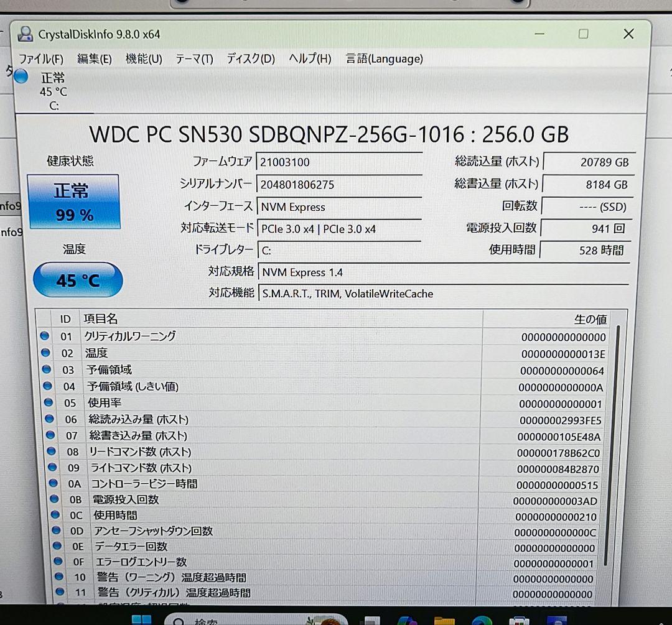
Task: Click status dot for 02 温度 row
Action: point(45,353)
